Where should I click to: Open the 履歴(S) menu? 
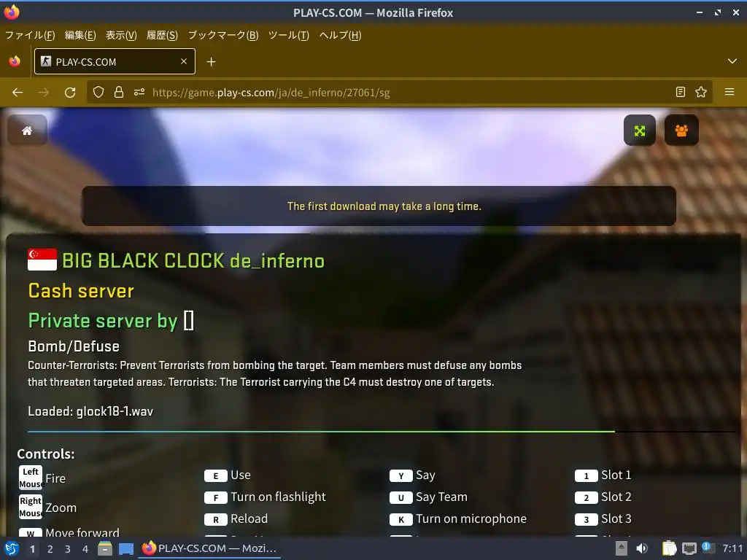162,35
